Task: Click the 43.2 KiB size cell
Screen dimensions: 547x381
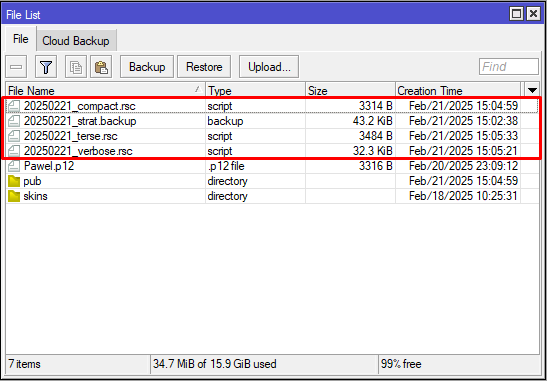Action: point(373,121)
